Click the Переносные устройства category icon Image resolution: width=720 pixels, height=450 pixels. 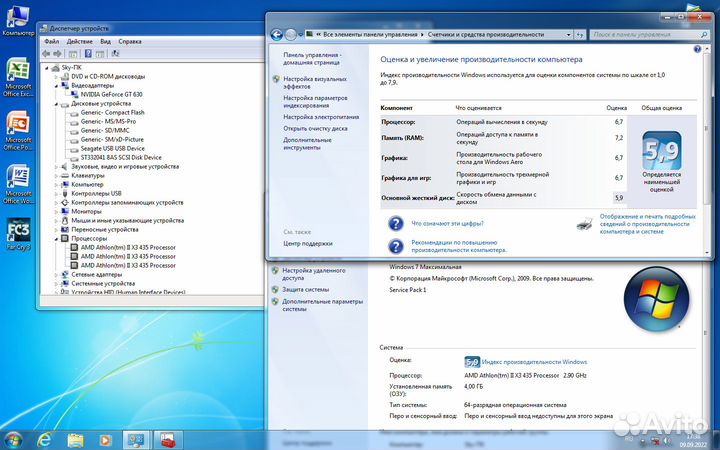tap(65, 230)
